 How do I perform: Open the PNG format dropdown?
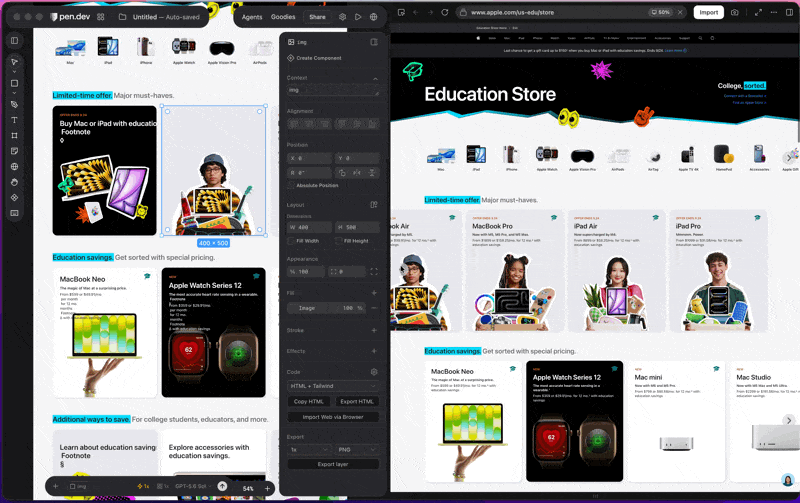click(x=357, y=449)
